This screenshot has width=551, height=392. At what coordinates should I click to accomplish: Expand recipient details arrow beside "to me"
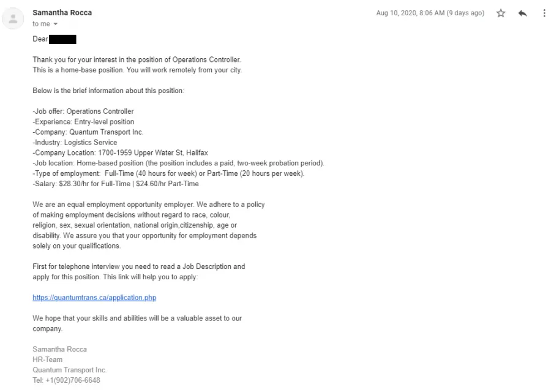point(56,24)
